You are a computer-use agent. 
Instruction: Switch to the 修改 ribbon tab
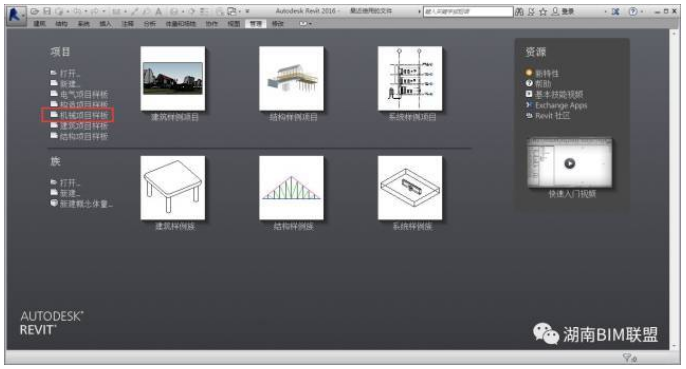[x=277, y=24]
